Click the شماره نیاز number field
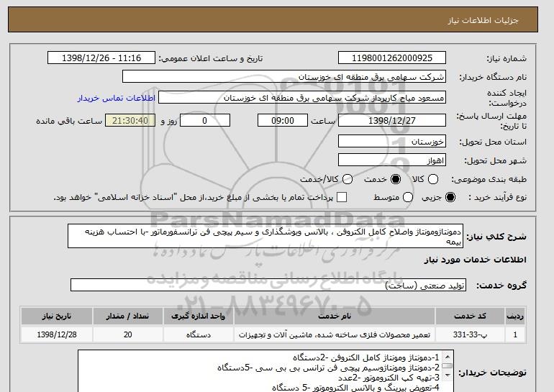The image size is (554, 392). coord(392,58)
